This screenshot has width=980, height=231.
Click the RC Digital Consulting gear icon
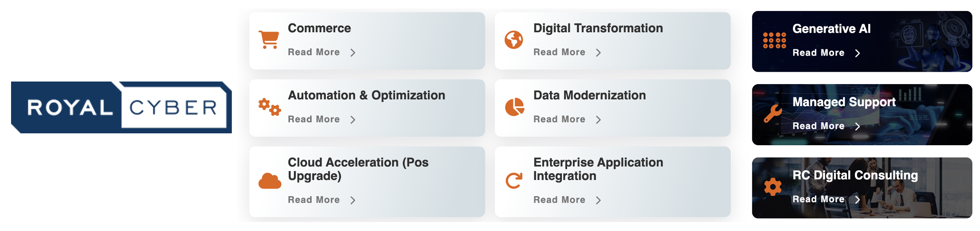[x=773, y=187]
